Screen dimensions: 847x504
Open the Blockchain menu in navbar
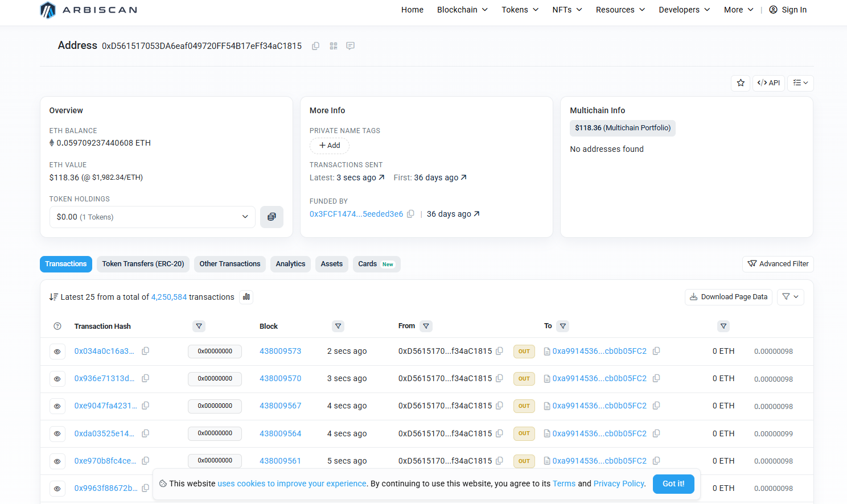pyautogui.click(x=462, y=10)
